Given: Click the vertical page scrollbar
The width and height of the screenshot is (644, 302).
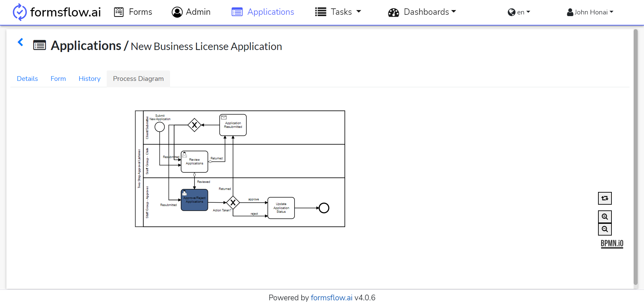Looking at the screenshot, I should point(635,157).
